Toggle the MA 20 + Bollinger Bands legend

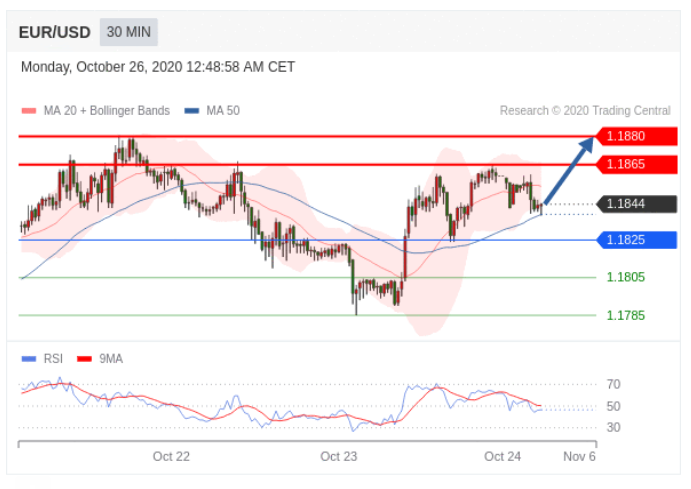96,111
